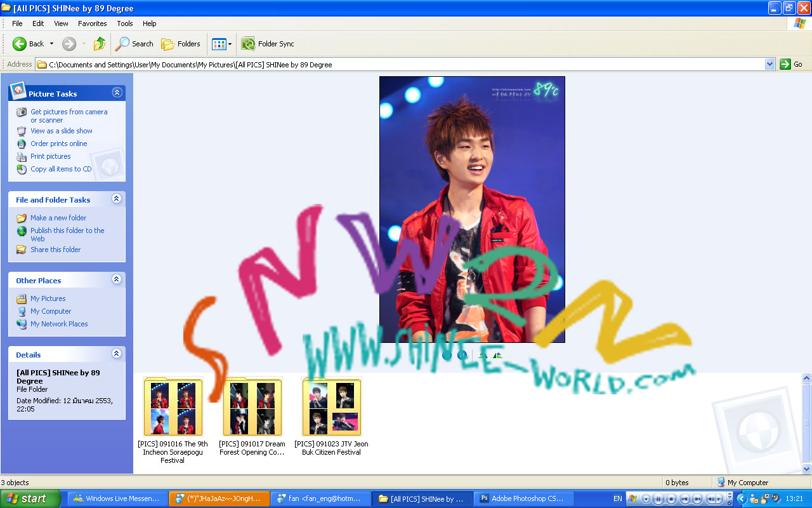The width and height of the screenshot is (812, 508).
Task: Skip to next track on taskbar player
Action: click(x=697, y=499)
